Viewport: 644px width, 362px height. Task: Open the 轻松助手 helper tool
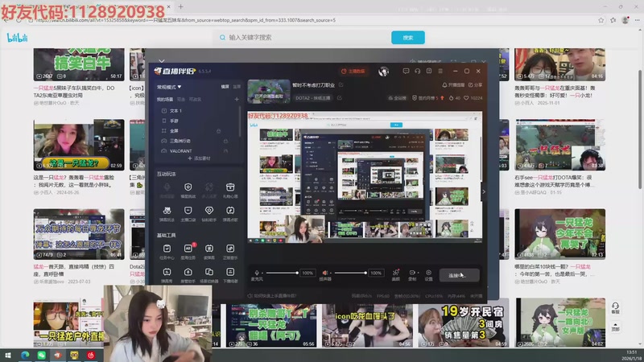(209, 214)
